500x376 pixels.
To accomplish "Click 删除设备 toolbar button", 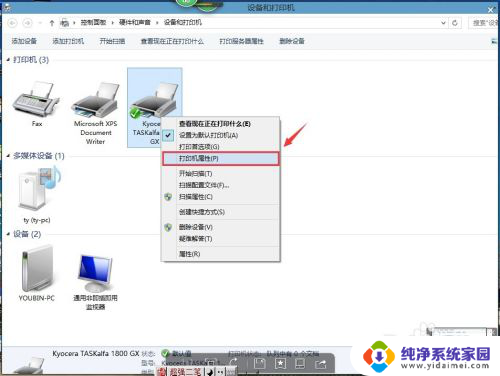I will pyautogui.click(x=292, y=41).
